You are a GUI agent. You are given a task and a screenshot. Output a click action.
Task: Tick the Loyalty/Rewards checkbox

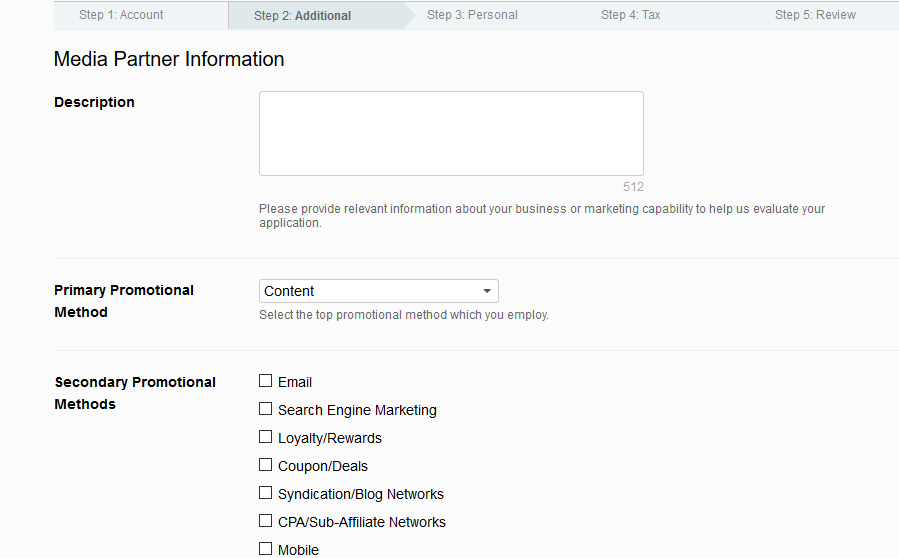(x=265, y=437)
